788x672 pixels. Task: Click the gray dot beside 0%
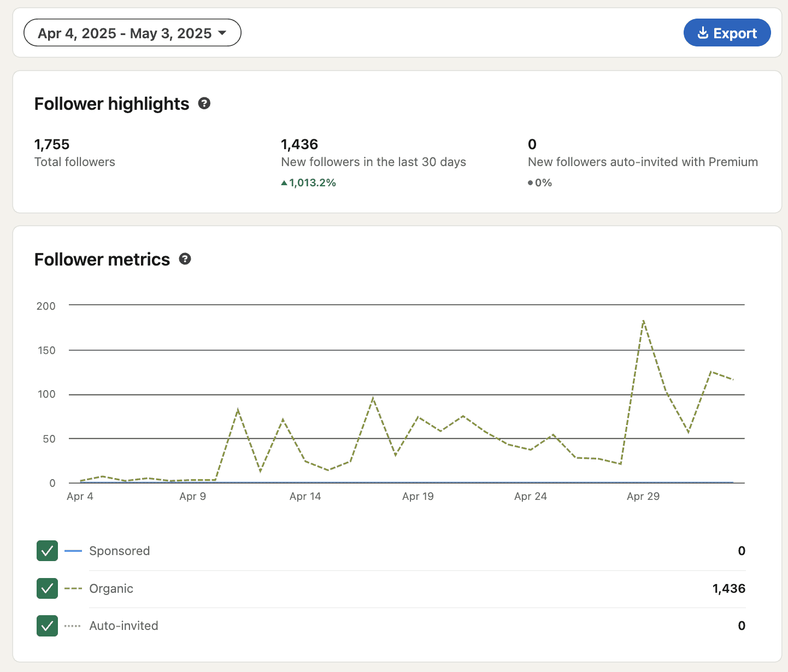(x=530, y=183)
